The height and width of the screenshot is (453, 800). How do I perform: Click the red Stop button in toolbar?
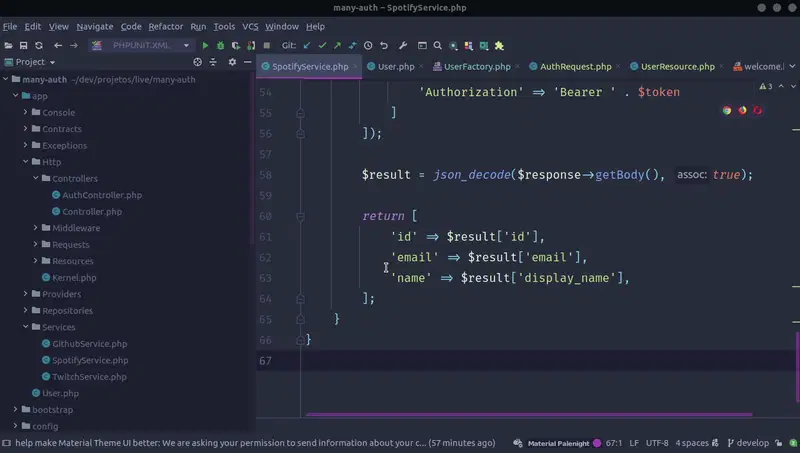point(266,45)
